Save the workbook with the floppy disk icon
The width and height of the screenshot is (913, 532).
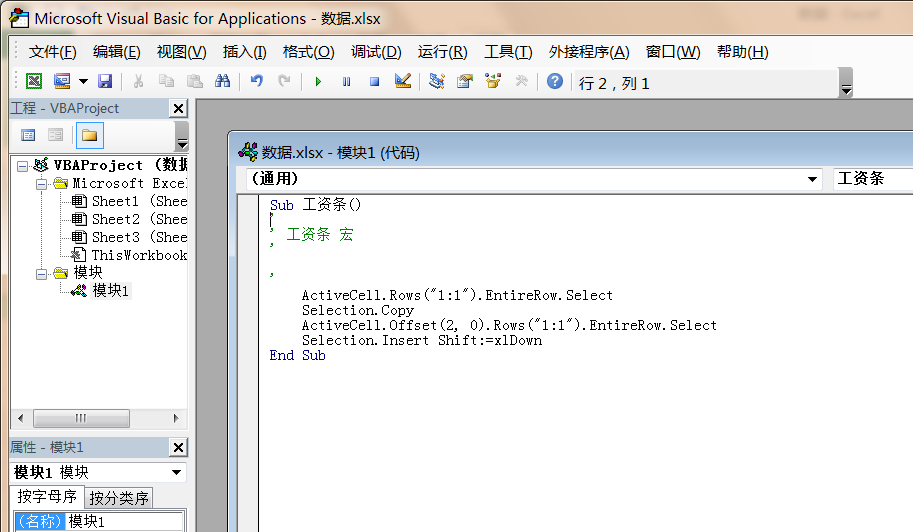tap(105, 81)
